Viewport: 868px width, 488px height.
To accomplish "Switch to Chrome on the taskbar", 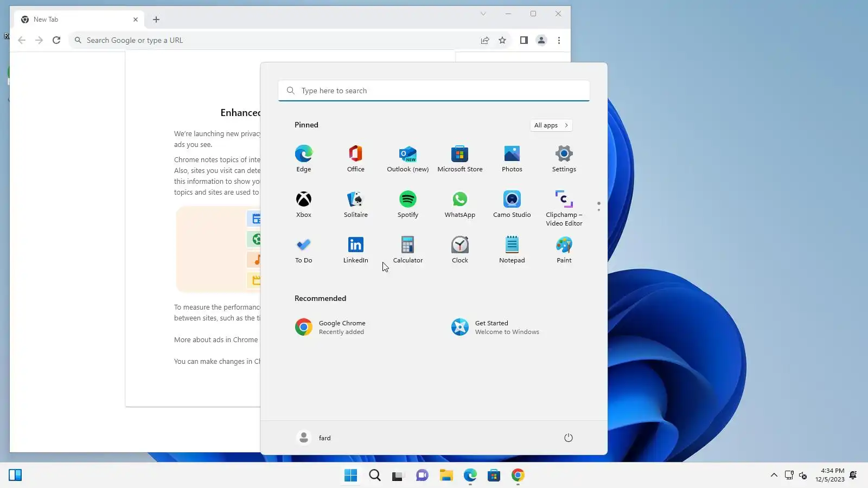I will 518,476.
